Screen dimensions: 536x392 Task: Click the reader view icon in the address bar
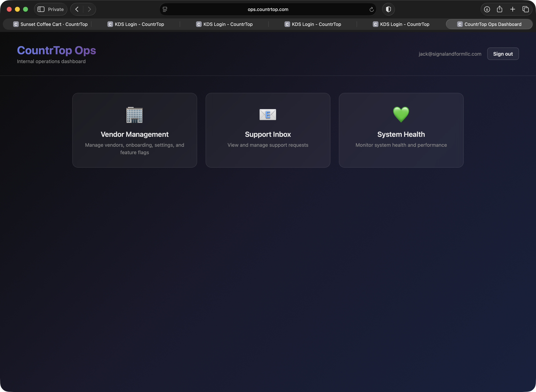[x=165, y=9]
